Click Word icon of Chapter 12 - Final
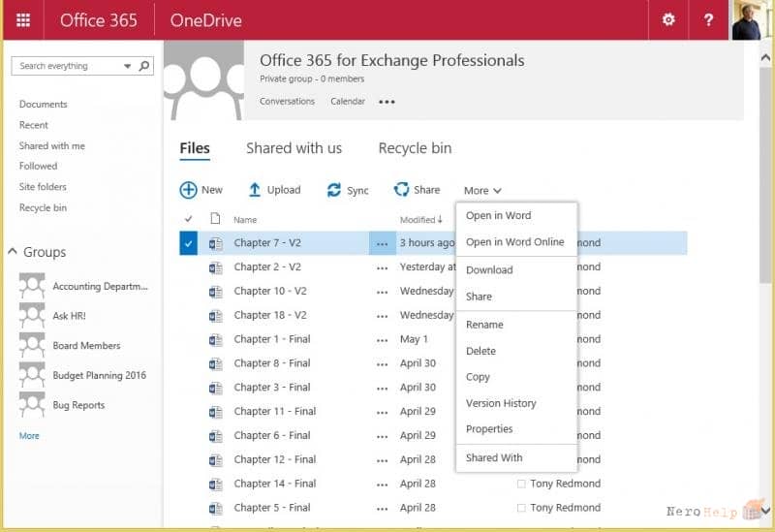The width and height of the screenshot is (775, 532). (215, 460)
